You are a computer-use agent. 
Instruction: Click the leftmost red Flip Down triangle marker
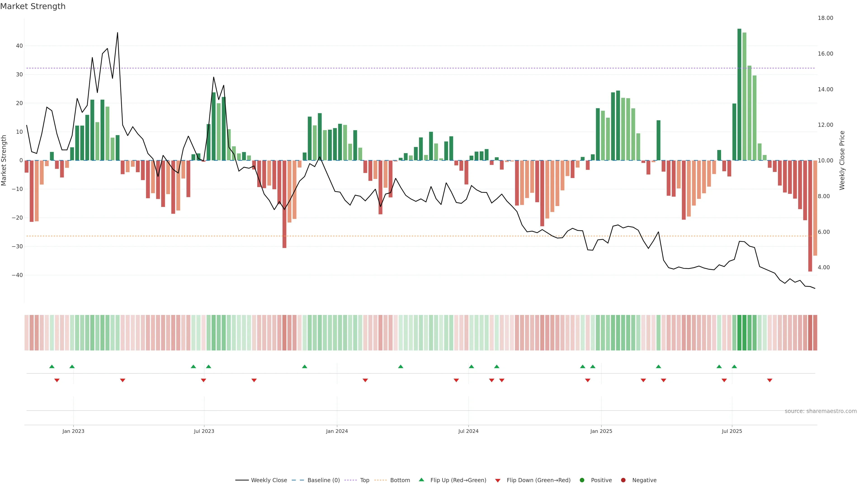57,380
